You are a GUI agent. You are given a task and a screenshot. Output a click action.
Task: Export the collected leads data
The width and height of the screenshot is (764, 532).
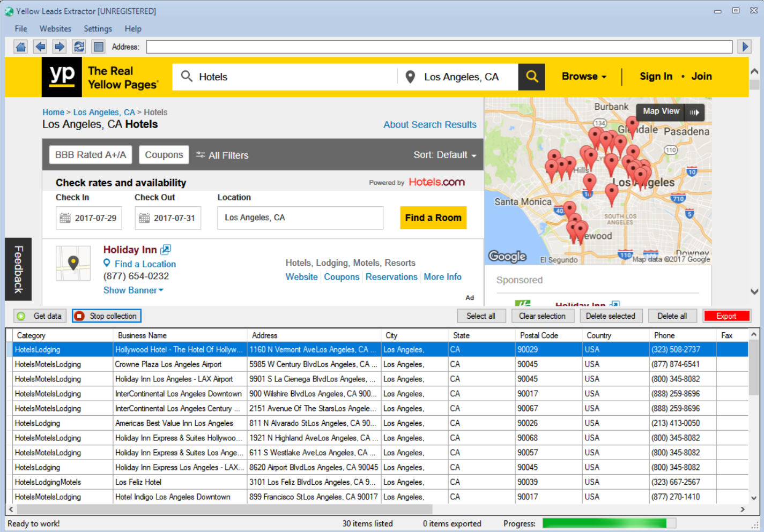point(726,316)
